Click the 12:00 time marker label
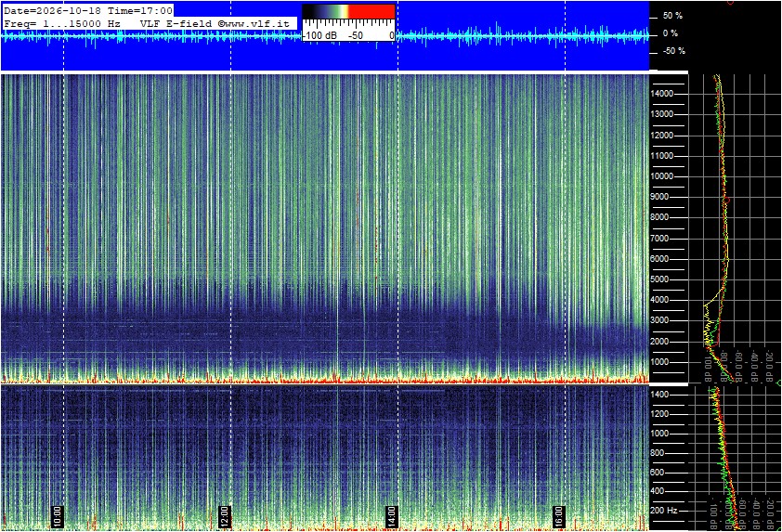The height and width of the screenshot is (532, 782). (x=225, y=516)
